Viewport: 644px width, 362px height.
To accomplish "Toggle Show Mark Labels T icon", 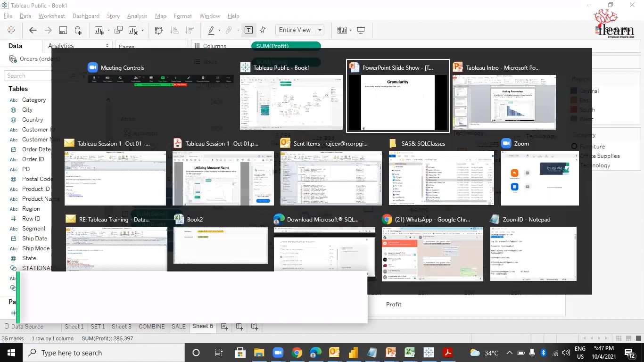I will click(x=248, y=30).
